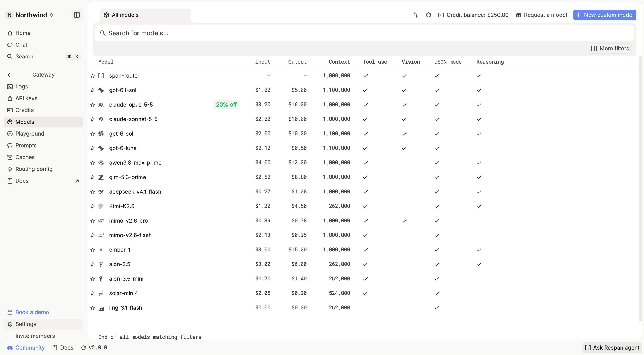Star the gpt-6-sol model
Viewport: 644px width, 355px height.
pyautogui.click(x=93, y=134)
